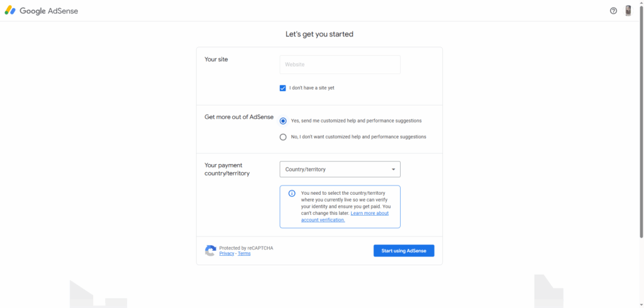Click the 'Your payment country/territory' label
644x308 pixels.
pos(227,169)
